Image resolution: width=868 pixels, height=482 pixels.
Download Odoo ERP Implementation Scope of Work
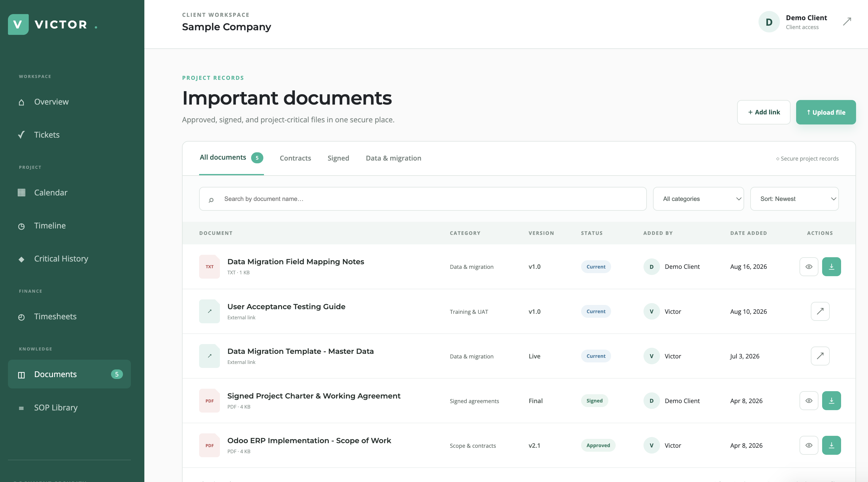click(x=831, y=445)
